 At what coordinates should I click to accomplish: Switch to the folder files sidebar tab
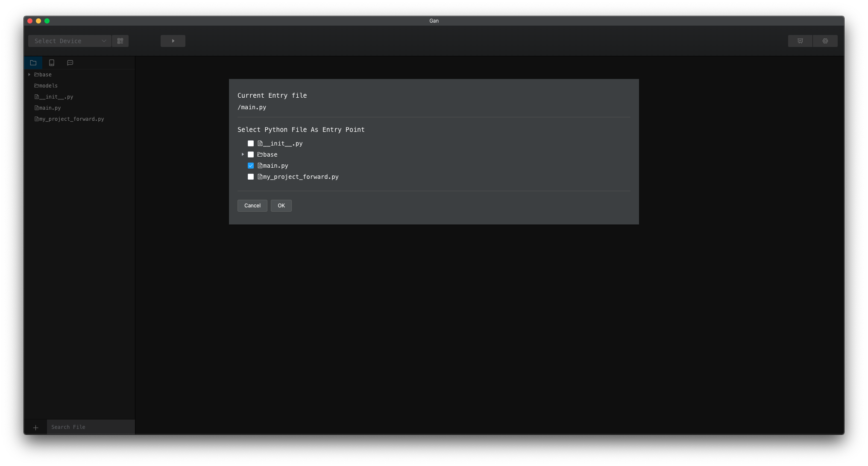(33, 63)
